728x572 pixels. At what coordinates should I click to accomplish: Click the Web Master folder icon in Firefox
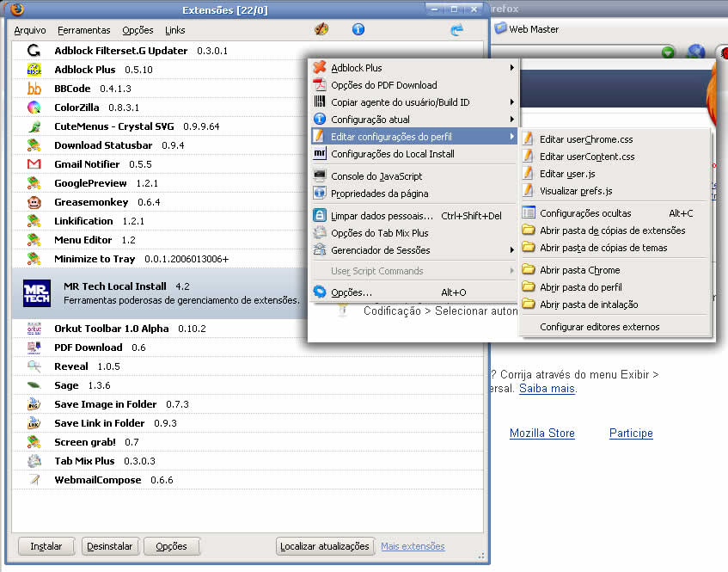(x=500, y=28)
